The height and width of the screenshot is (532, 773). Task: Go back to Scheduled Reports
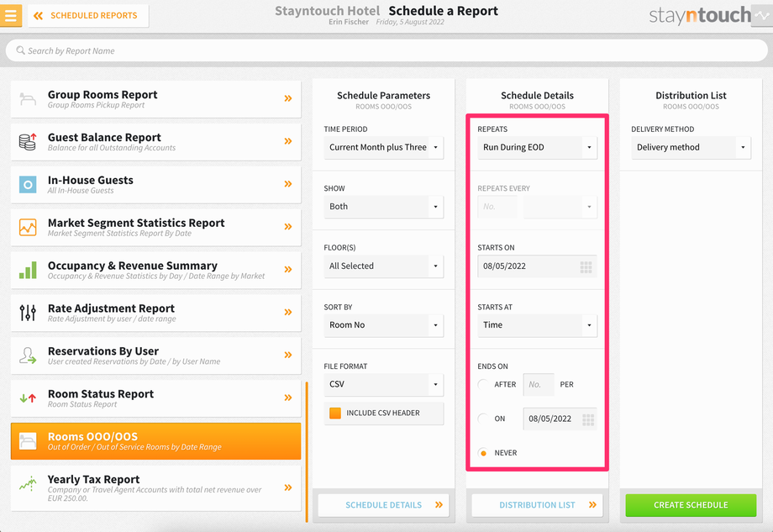coord(88,16)
